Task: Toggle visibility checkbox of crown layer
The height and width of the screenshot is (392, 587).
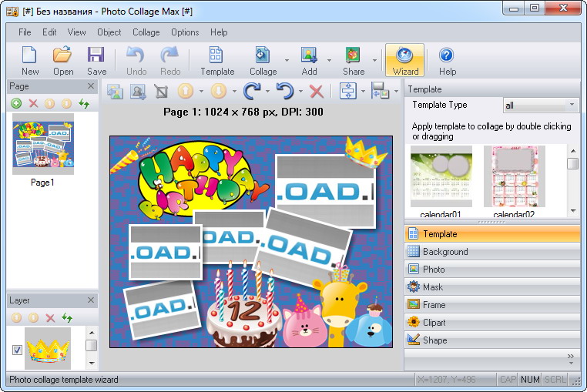Action: click(17, 350)
